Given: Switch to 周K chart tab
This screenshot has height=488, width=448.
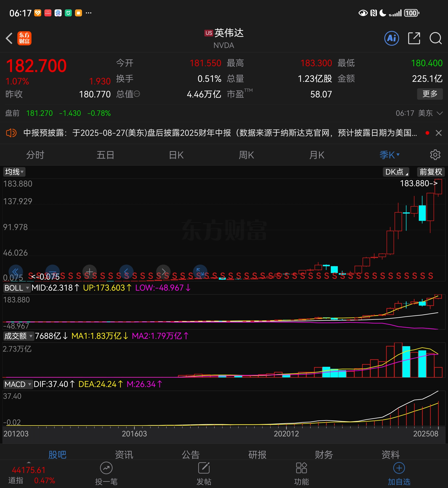Looking at the screenshot, I should [x=246, y=155].
